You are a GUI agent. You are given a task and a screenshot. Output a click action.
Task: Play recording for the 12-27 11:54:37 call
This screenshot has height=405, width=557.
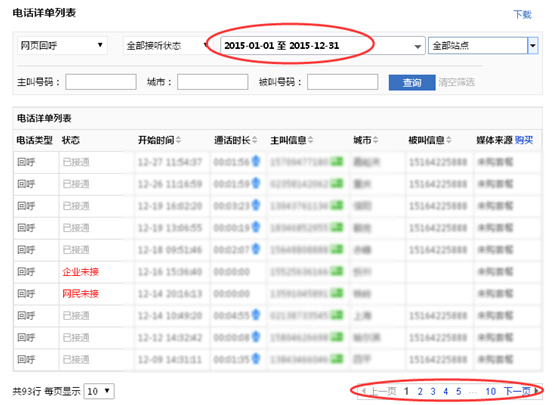pos(256,161)
